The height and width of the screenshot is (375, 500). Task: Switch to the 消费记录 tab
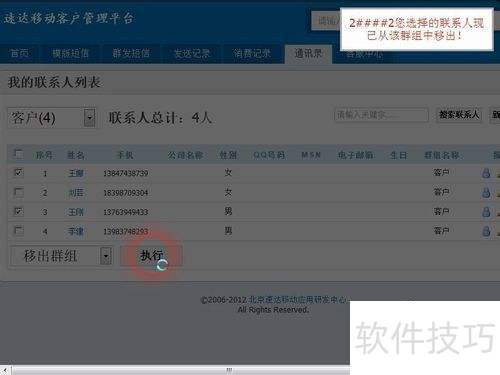[252, 53]
